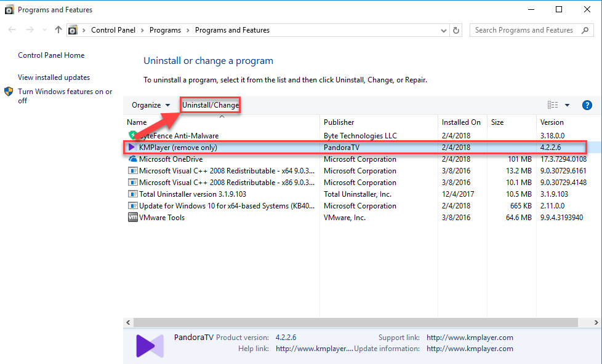Select Microsoft OneDrive entry
The width and height of the screenshot is (602, 364).
coord(171,159)
